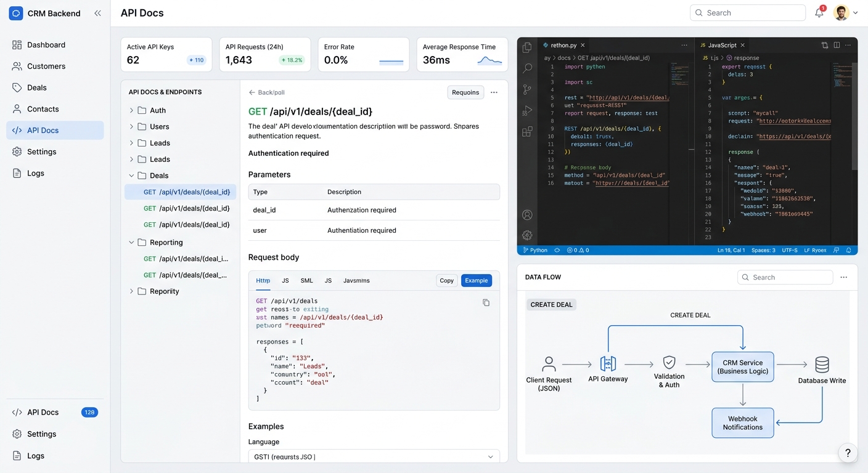868x473 pixels.
Task: Click the Accounts icon above the editor gear
Action: pyautogui.click(x=527, y=214)
